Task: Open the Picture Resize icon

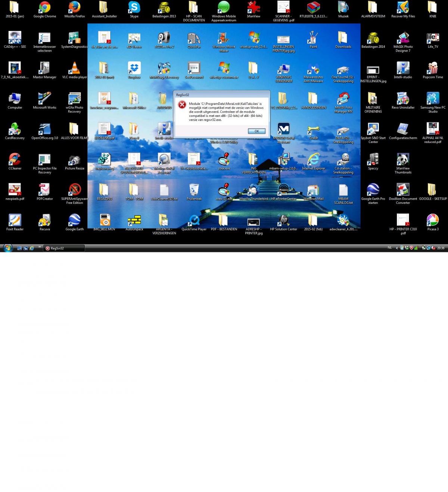Action: click(x=75, y=162)
